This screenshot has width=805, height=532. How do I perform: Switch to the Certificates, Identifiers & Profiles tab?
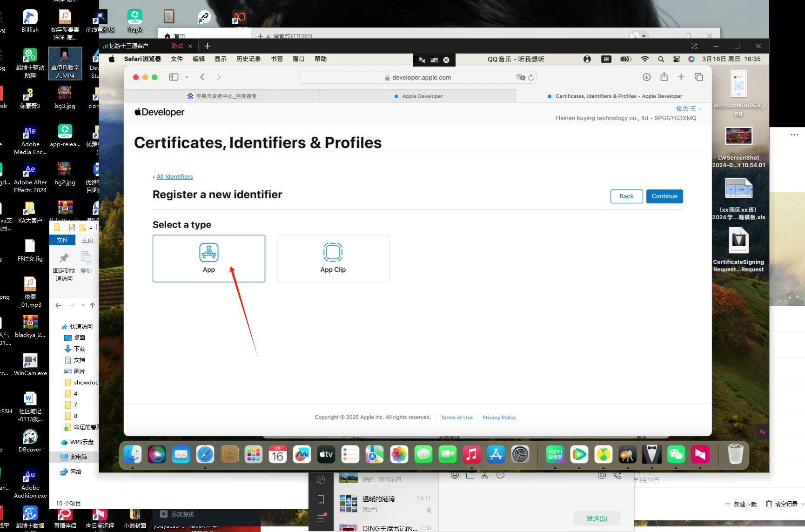[614, 96]
